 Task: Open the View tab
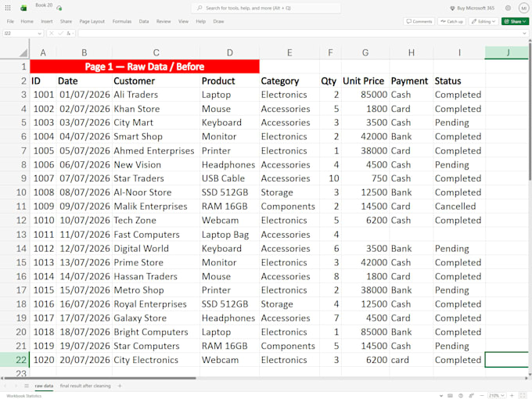pos(183,21)
